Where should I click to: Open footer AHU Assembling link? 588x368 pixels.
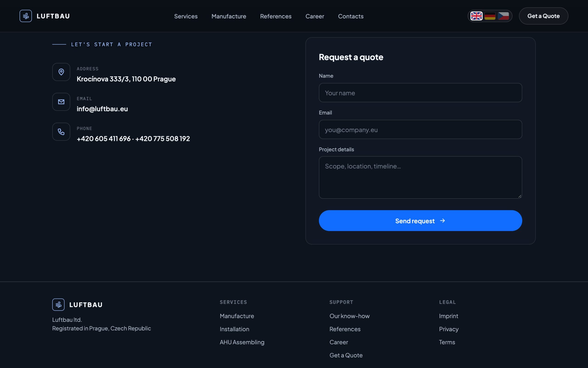point(242,342)
